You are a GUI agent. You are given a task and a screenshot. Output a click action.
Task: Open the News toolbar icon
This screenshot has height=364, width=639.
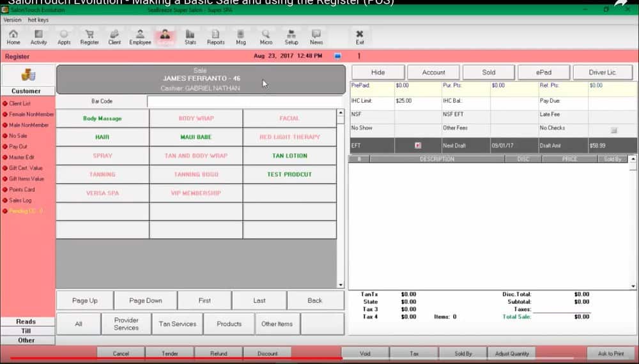[x=316, y=36]
